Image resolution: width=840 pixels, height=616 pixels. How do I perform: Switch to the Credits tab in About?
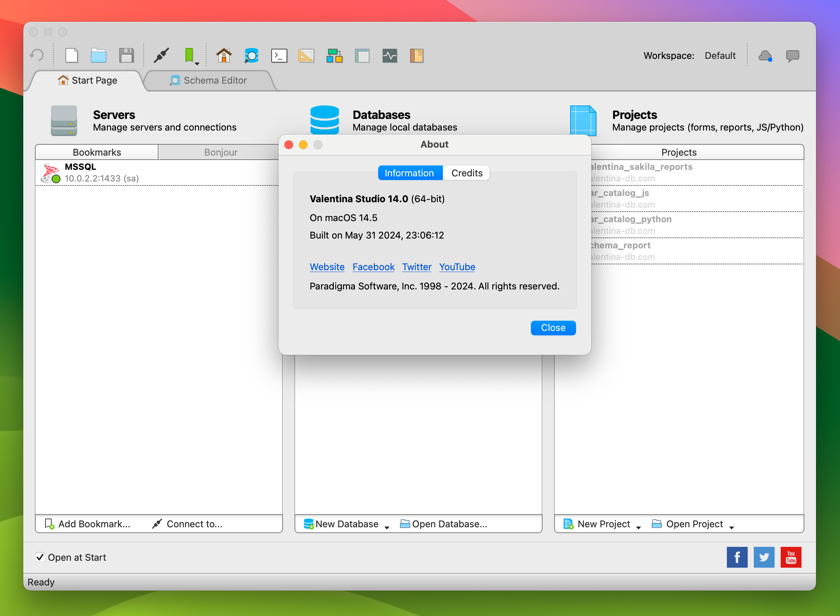coord(467,173)
